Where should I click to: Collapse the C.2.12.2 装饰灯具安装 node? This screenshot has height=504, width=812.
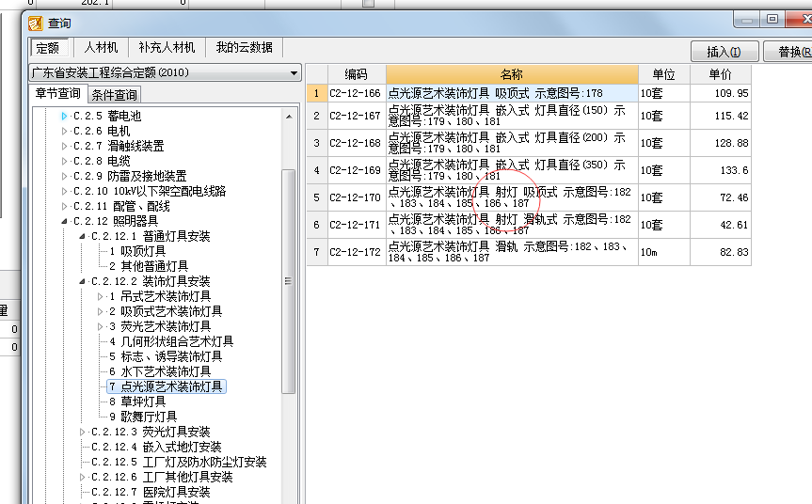[82, 281]
